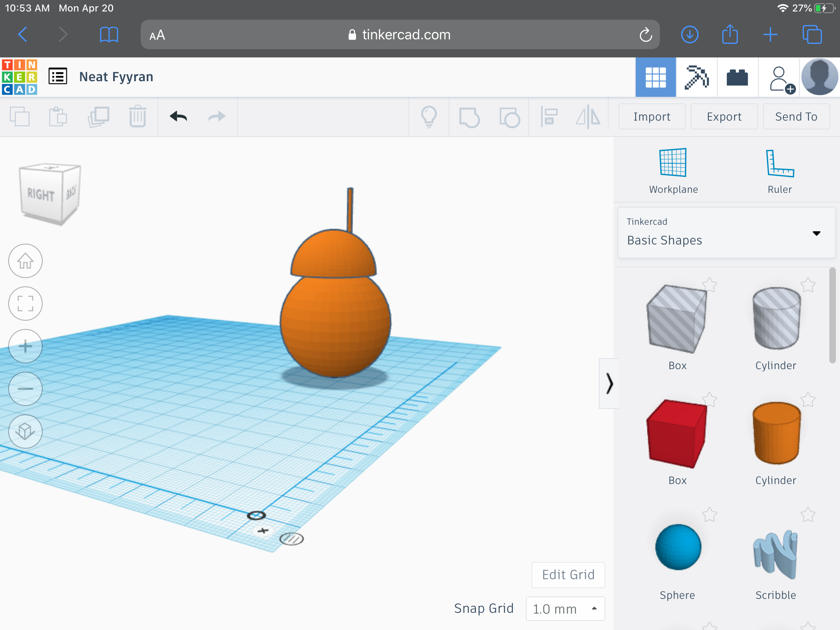The height and width of the screenshot is (630, 840).
Task: Rename the design Neat Fyyran
Action: click(116, 77)
